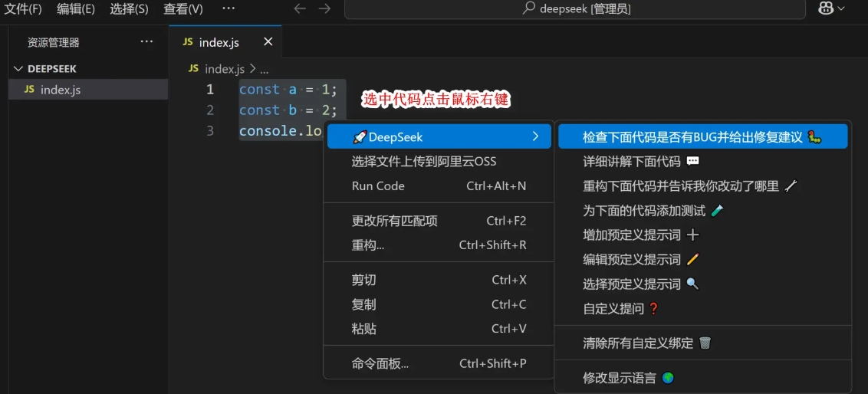Click line number 2 in the gutter
This screenshot has width=868, height=394.
coord(210,110)
